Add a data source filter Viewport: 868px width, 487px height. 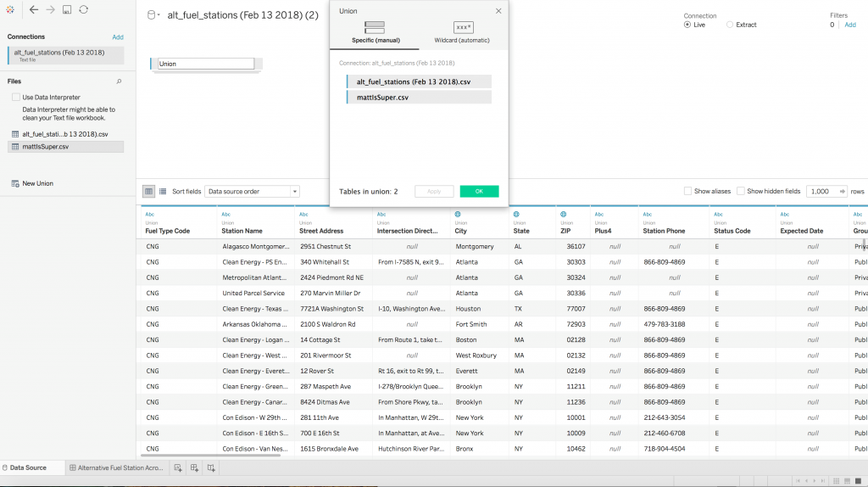[x=849, y=25]
